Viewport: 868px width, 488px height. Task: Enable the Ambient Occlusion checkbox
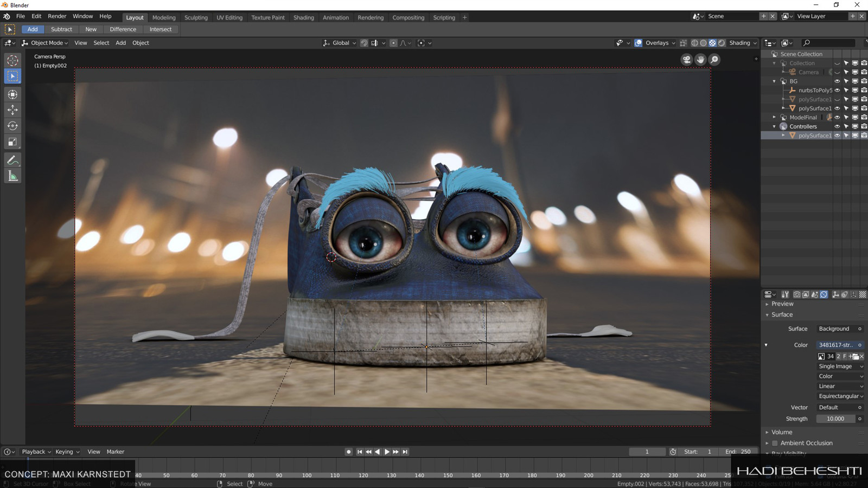click(x=775, y=443)
